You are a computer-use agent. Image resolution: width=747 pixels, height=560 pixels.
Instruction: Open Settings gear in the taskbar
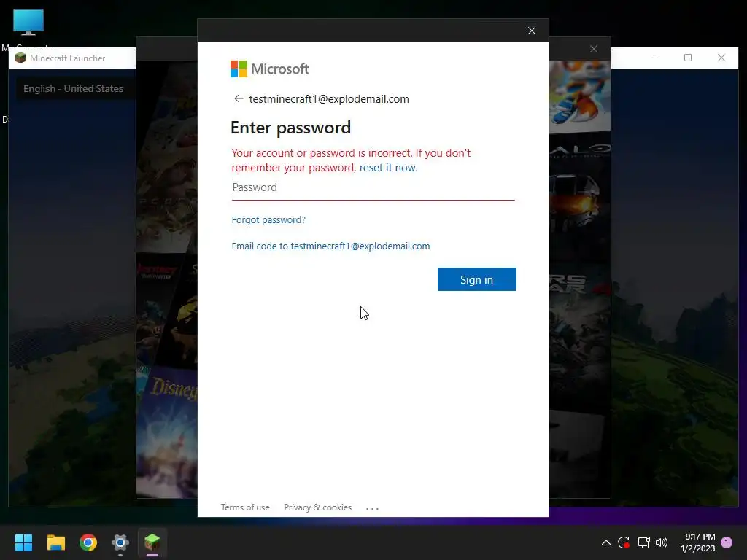coord(120,542)
